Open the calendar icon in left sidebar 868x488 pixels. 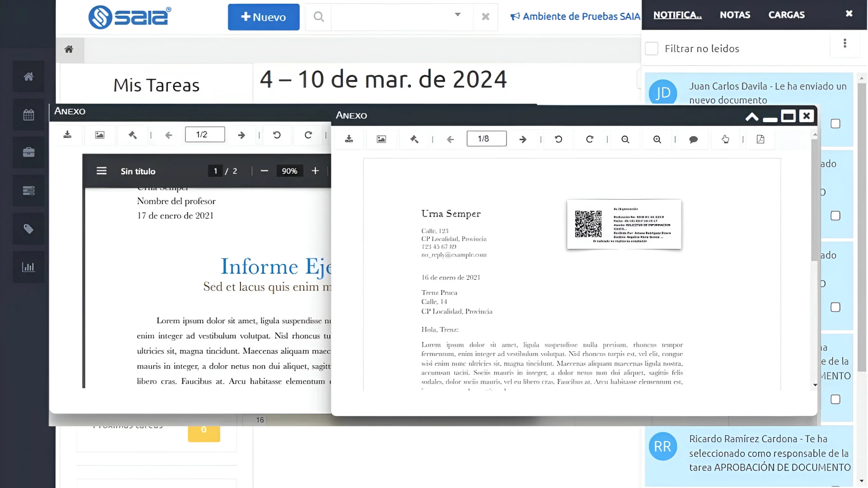click(x=28, y=115)
